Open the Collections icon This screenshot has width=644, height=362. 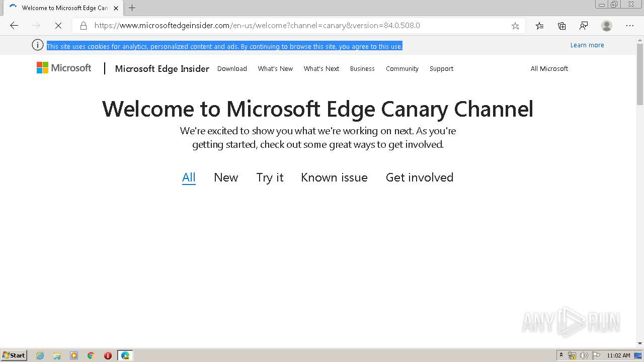(561, 26)
